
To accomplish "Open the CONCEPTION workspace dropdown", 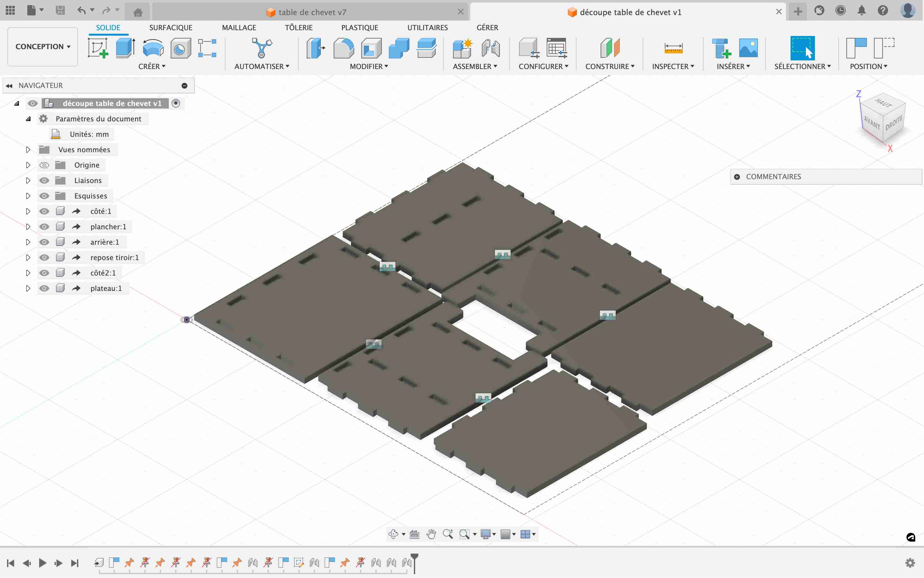I will coord(43,47).
